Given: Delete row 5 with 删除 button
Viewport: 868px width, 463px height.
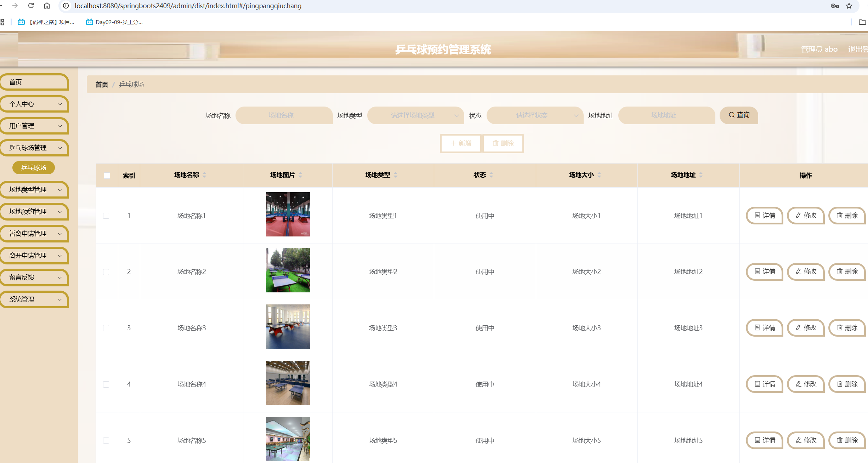Looking at the screenshot, I should point(847,440).
